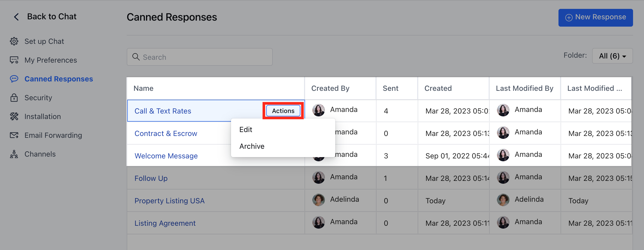The image size is (644, 250).
Task: Select the Installation tools icon
Action: [x=14, y=116]
